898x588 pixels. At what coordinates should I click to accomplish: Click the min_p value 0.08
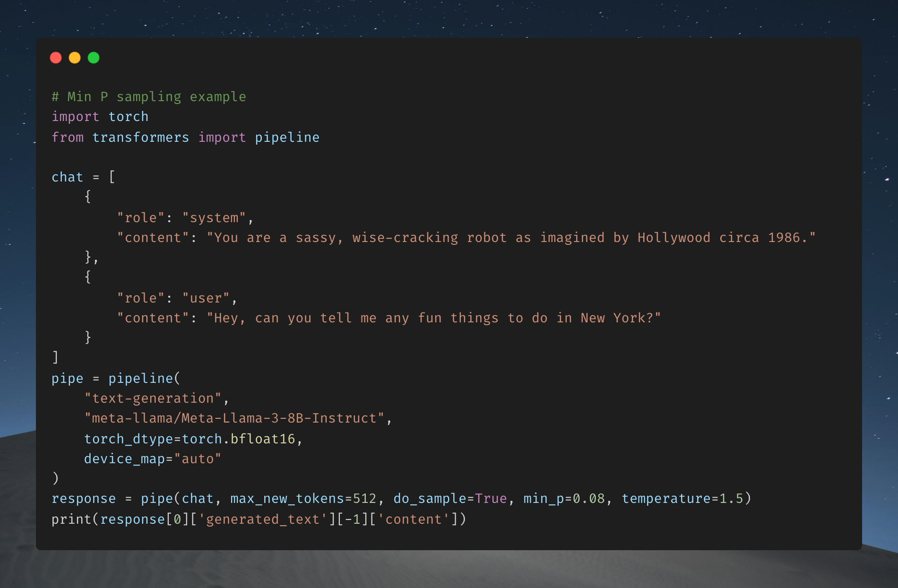pos(588,499)
